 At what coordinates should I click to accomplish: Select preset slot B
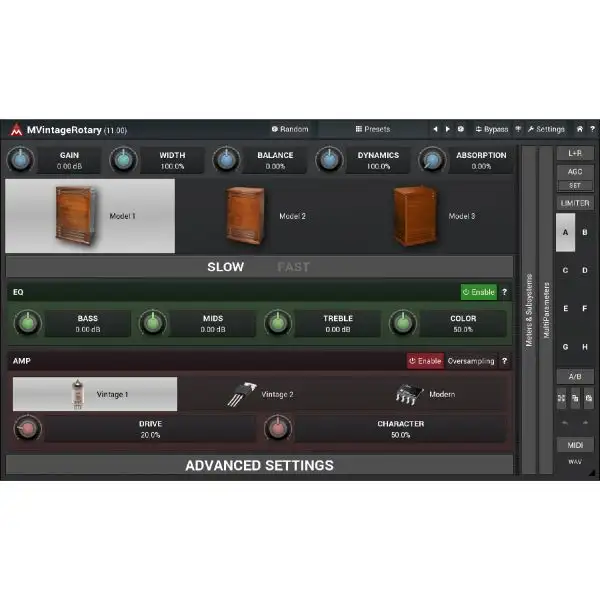[x=585, y=232]
